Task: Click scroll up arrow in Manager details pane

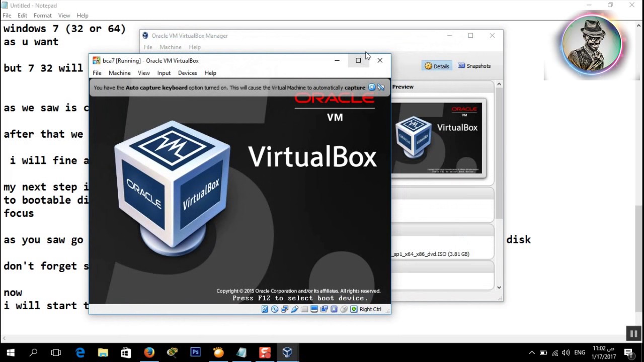Action: point(499,84)
